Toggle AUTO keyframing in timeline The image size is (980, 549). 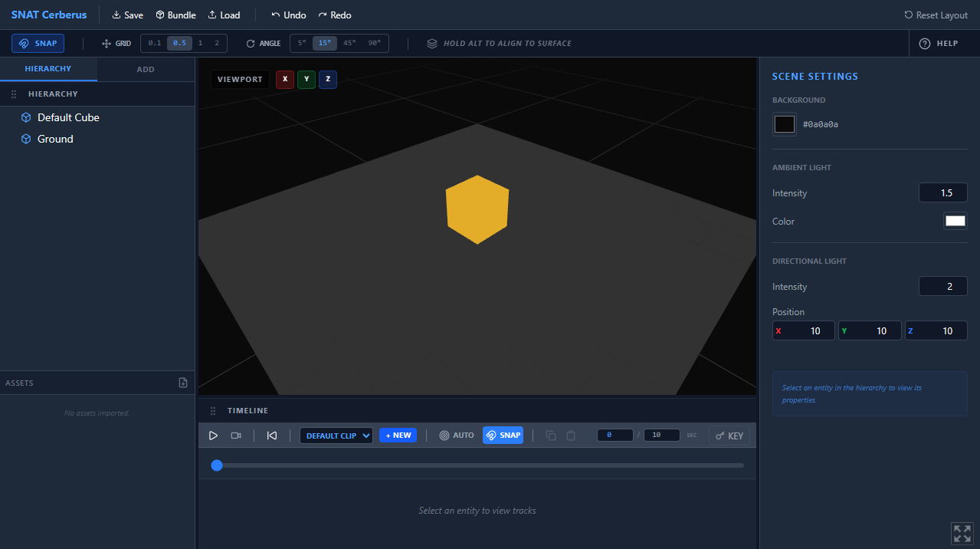point(457,436)
